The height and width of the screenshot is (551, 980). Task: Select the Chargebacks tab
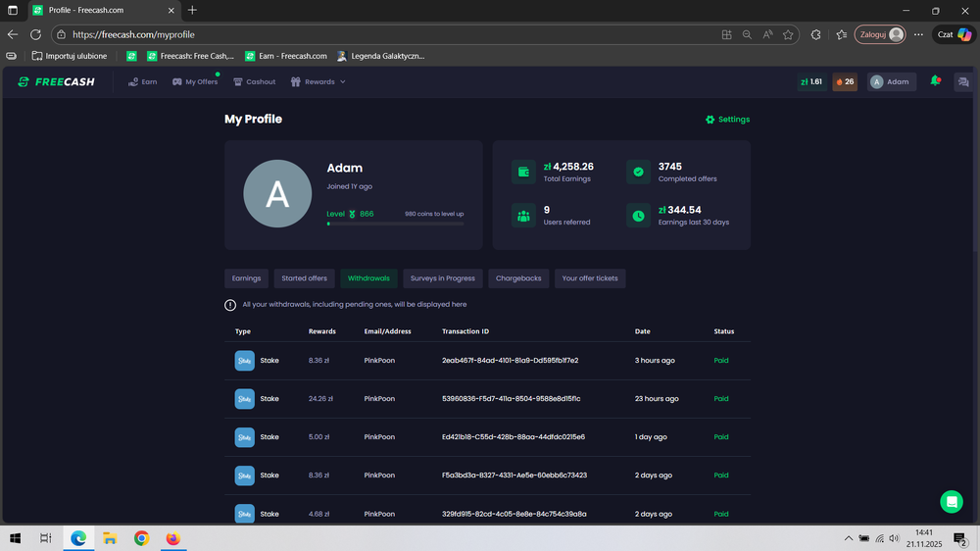tap(518, 278)
